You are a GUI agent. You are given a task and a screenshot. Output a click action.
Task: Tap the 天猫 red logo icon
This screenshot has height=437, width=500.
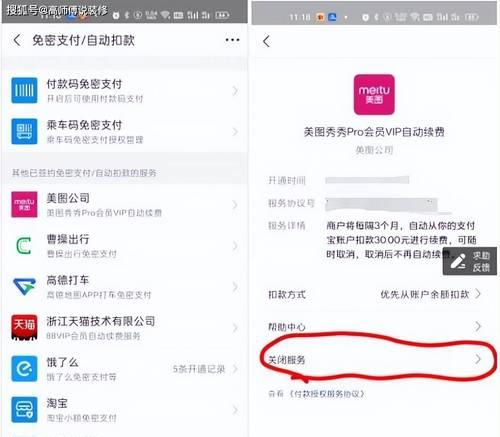pos(24,327)
